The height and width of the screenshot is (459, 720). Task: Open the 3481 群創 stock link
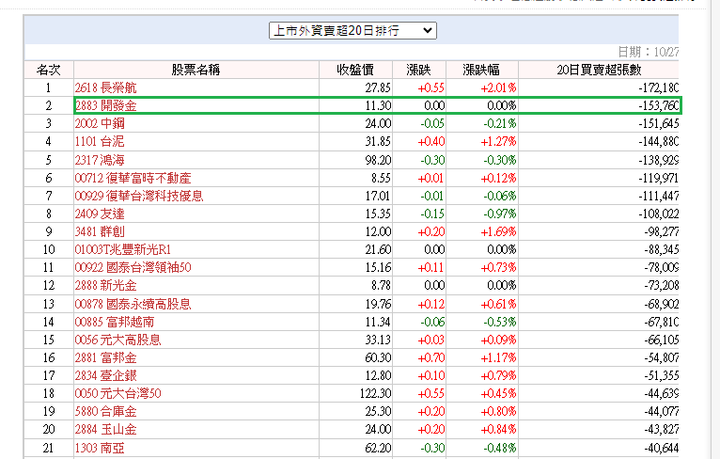(100, 231)
